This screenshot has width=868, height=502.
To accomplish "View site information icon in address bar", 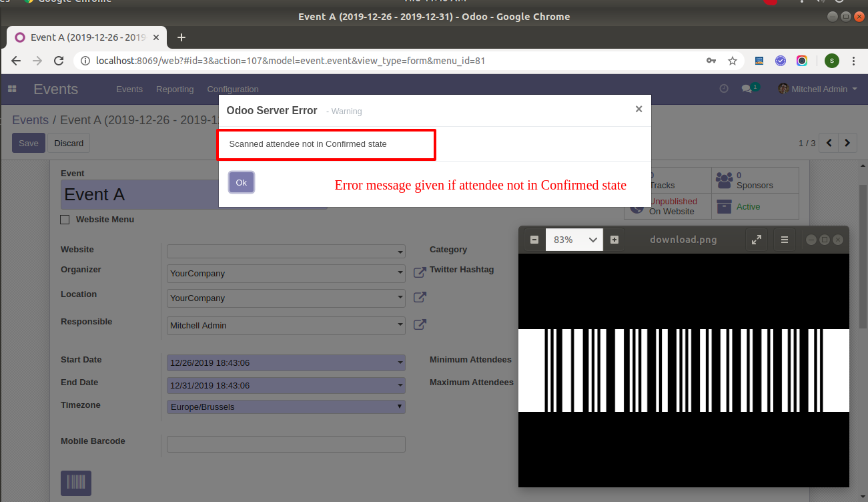I will [85, 61].
